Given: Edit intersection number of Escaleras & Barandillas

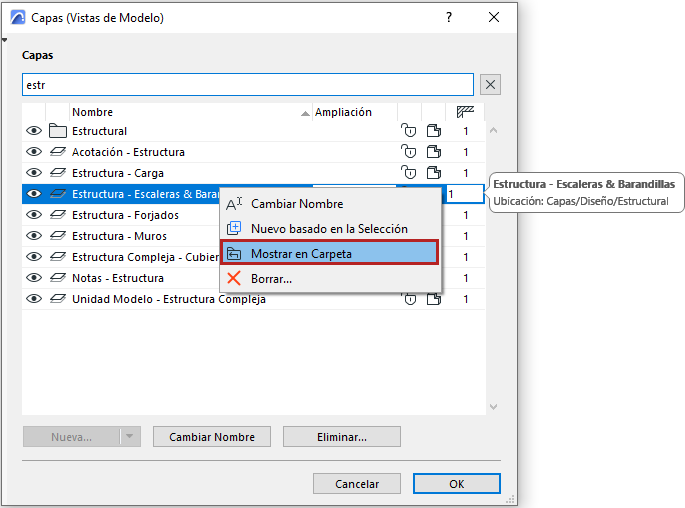Looking at the screenshot, I should (x=465, y=194).
